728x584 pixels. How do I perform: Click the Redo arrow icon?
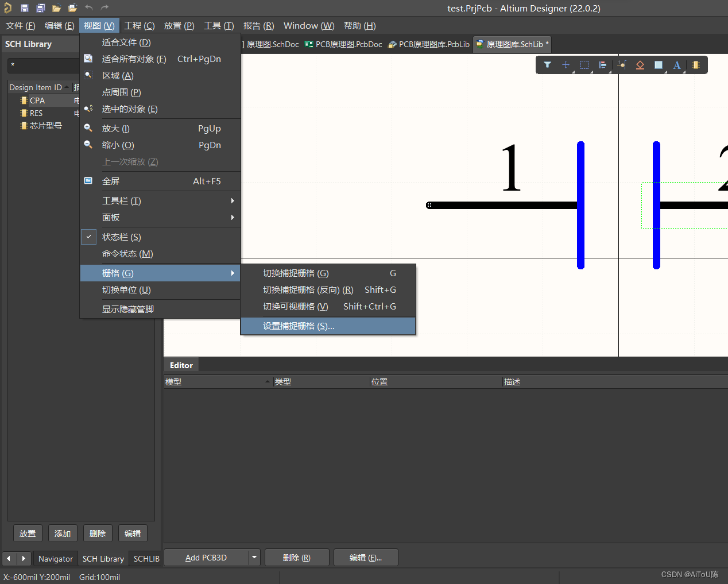(x=104, y=7)
